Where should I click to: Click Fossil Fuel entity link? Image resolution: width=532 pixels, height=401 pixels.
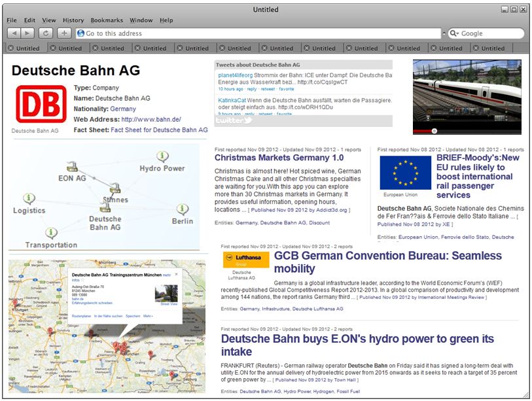coord(348,391)
